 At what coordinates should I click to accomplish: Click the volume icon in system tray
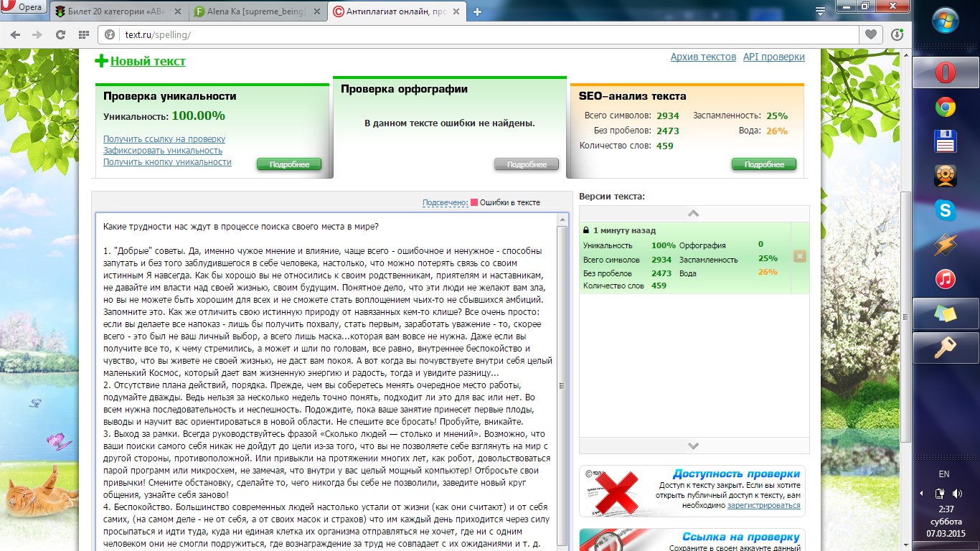tap(956, 494)
